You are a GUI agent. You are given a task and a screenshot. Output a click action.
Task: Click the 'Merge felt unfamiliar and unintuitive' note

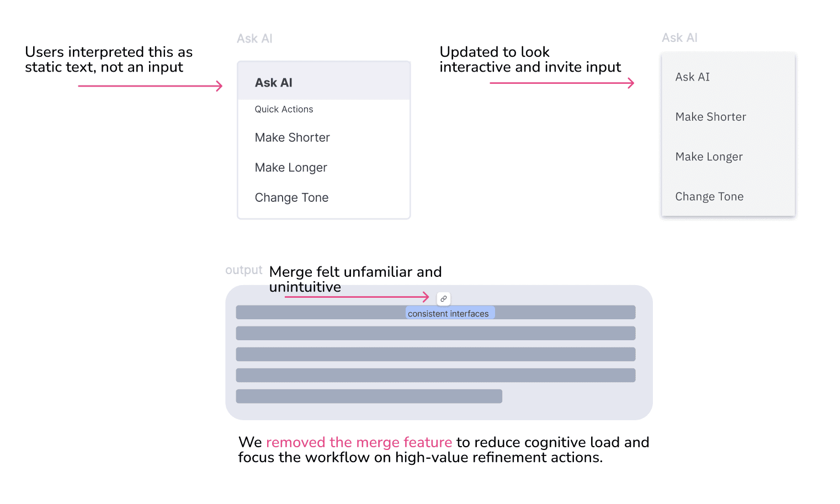(x=355, y=279)
